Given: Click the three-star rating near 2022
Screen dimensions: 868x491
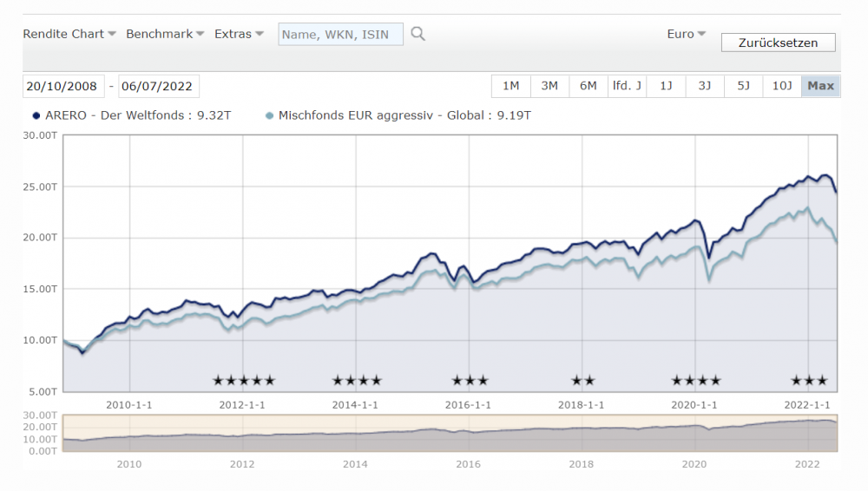Looking at the screenshot, I should tap(809, 381).
